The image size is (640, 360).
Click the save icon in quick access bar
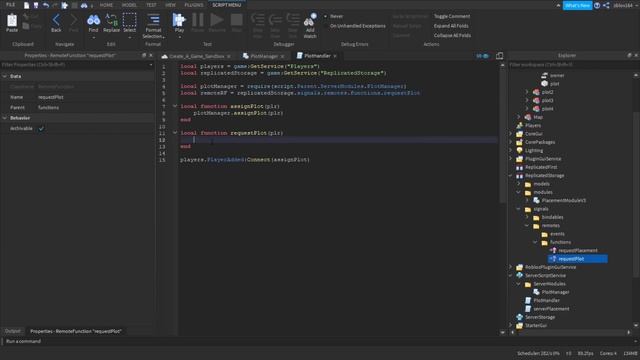[x=36, y=5]
